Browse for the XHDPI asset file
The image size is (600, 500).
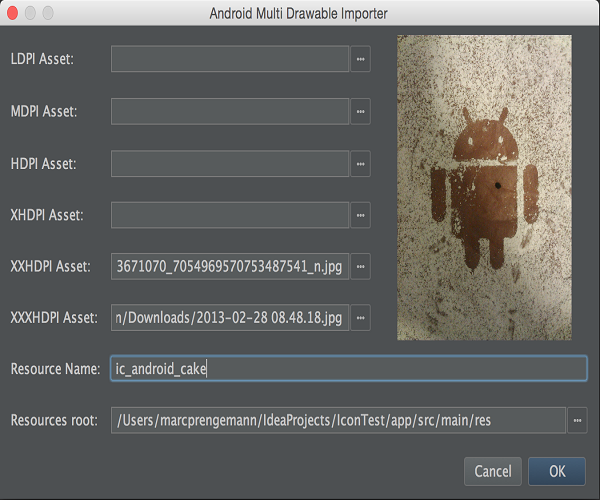coord(360,215)
